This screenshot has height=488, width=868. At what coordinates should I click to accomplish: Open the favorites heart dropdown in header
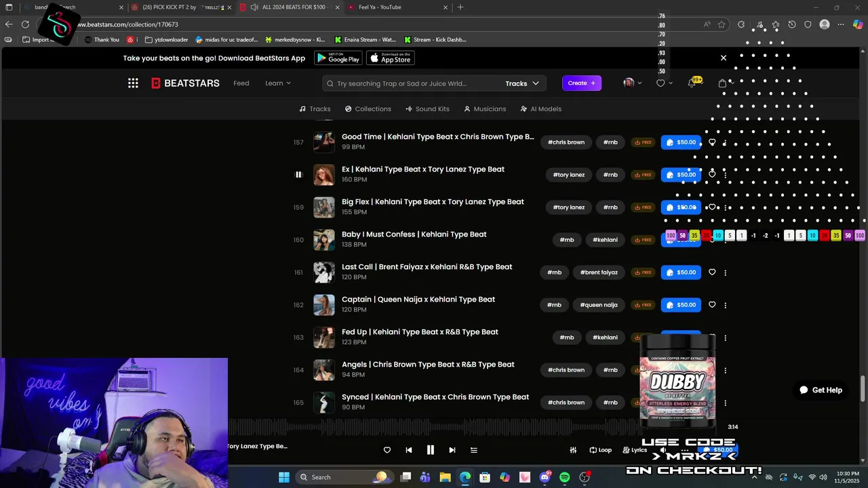point(665,83)
